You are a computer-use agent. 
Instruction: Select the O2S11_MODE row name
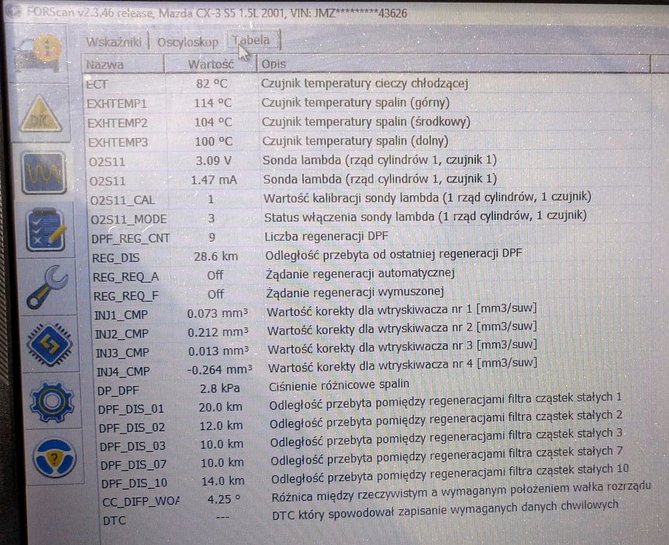(x=129, y=219)
